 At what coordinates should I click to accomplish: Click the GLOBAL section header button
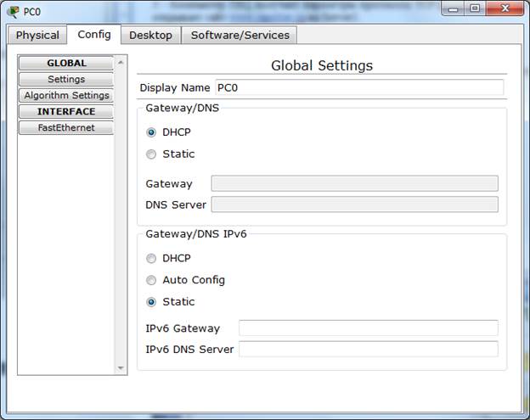(x=66, y=63)
